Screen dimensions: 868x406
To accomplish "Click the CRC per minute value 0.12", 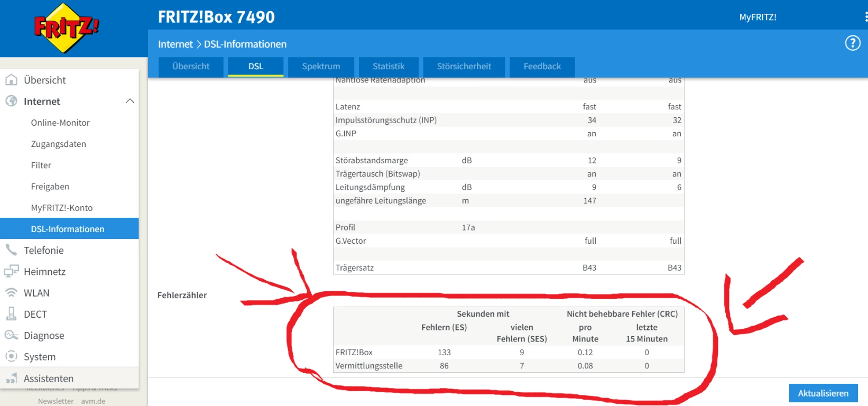I will 585,352.
